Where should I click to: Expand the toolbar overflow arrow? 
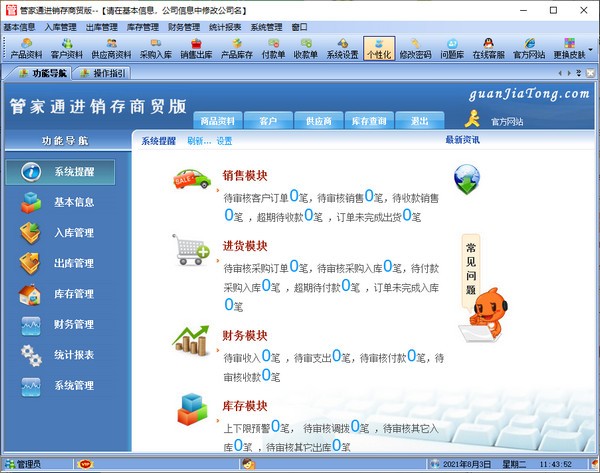[590, 49]
